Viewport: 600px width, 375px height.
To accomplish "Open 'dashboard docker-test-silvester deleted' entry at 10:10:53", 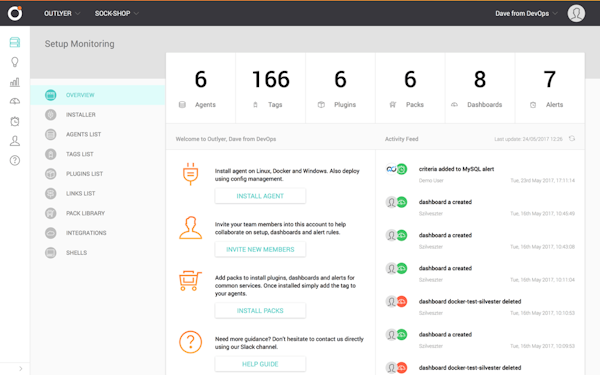I will [x=480, y=307].
